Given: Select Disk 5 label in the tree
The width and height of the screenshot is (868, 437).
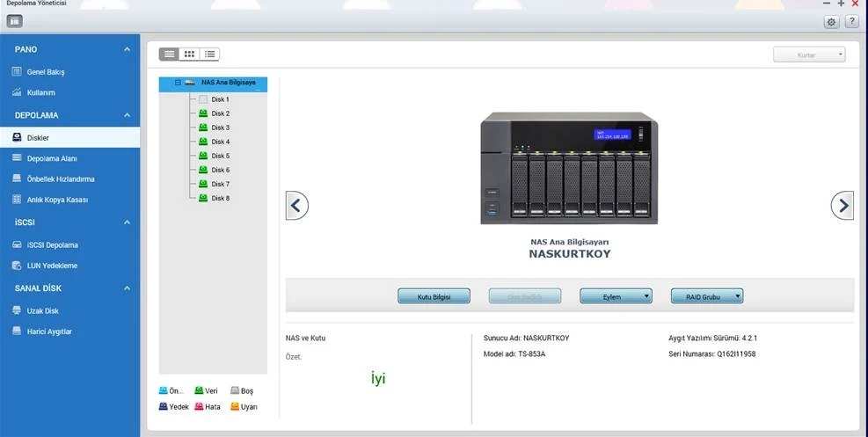Looking at the screenshot, I should pyautogui.click(x=221, y=156).
